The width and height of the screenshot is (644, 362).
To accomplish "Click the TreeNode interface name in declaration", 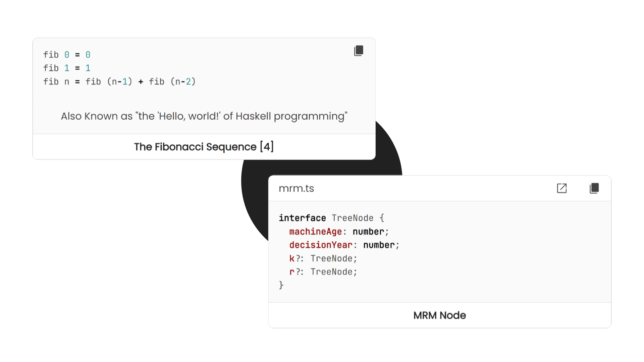I will (353, 218).
